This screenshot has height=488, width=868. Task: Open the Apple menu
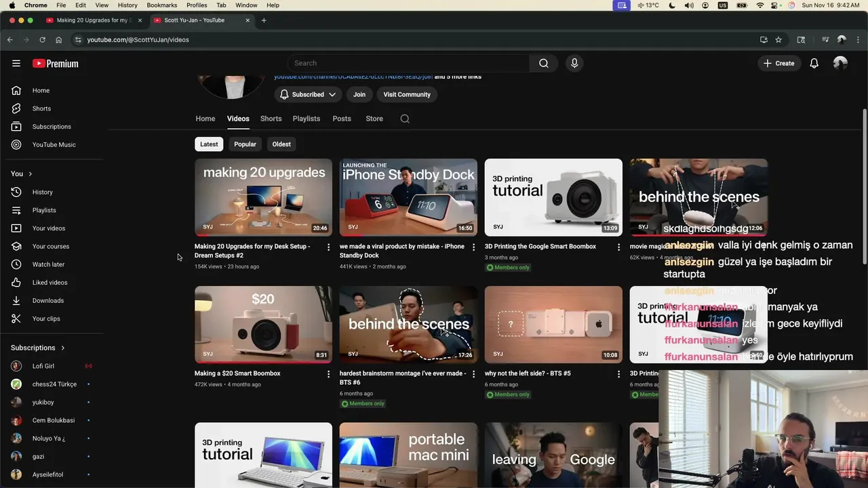pos(12,5)
